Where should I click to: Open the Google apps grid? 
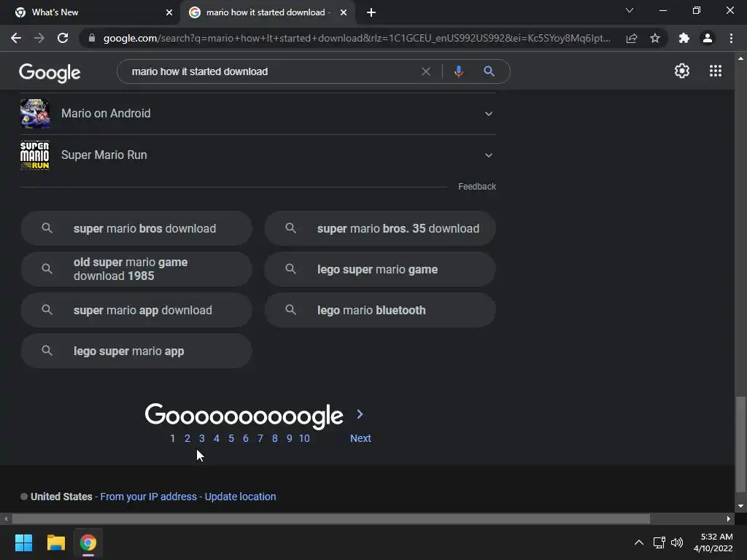pyautogui.click(x=716, y=71)
